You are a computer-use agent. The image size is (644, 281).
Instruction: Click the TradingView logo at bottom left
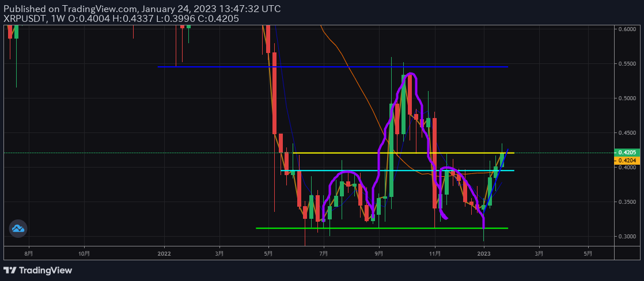pyautogui.click(x=37, y=270)
